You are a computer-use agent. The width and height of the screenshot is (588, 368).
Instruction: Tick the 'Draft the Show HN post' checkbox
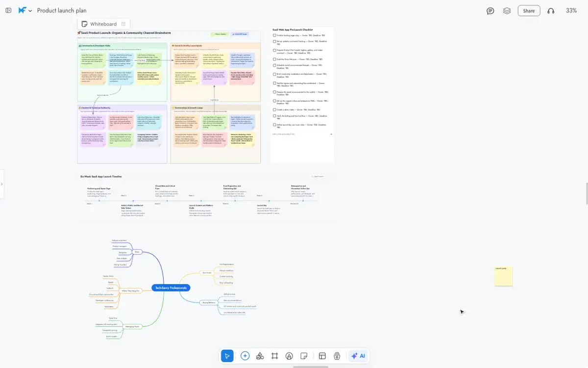[x=274, y=59]
